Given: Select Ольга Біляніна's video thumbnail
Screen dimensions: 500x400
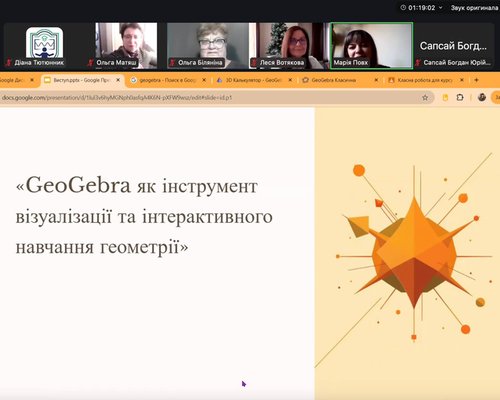Looking at the screenshot, I should 208,46.
